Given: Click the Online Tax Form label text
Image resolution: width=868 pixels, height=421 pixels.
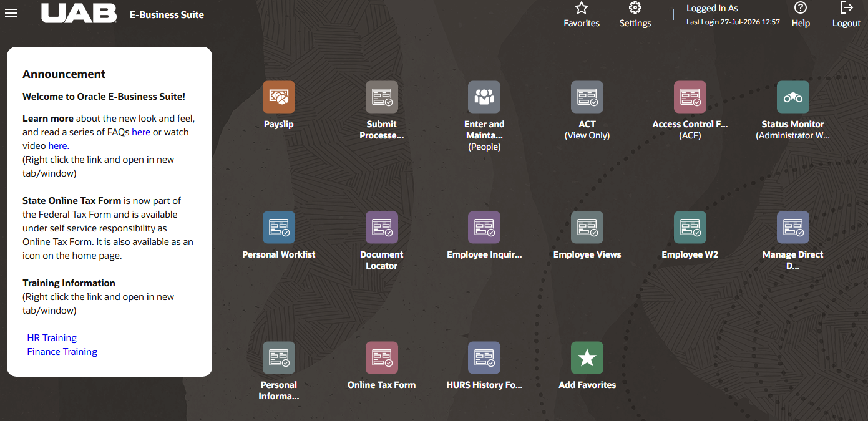Looking at the screenshot, I should (382, 385).
